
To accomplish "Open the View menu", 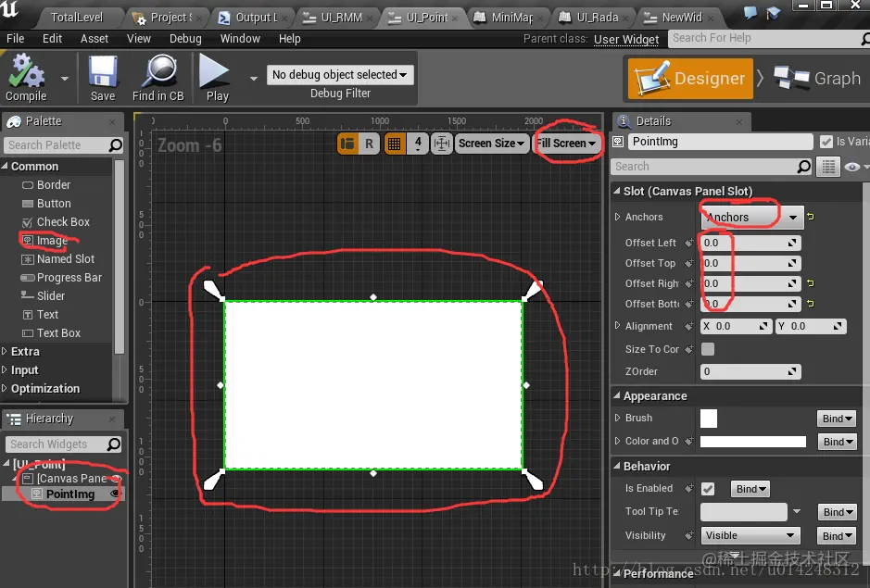I will tap(139, 39).
